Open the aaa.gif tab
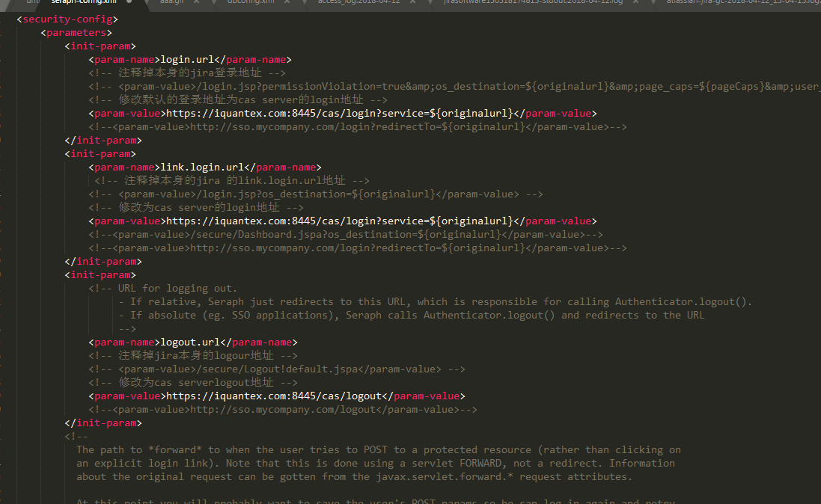 (x=172, y=2)
